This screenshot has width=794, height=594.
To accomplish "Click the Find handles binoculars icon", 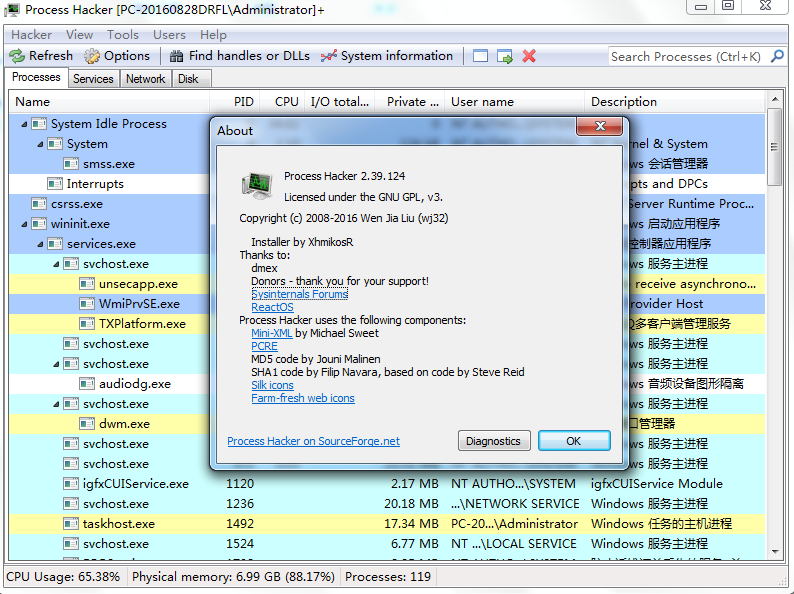I will pyautogui.click(x=176, y=56).
